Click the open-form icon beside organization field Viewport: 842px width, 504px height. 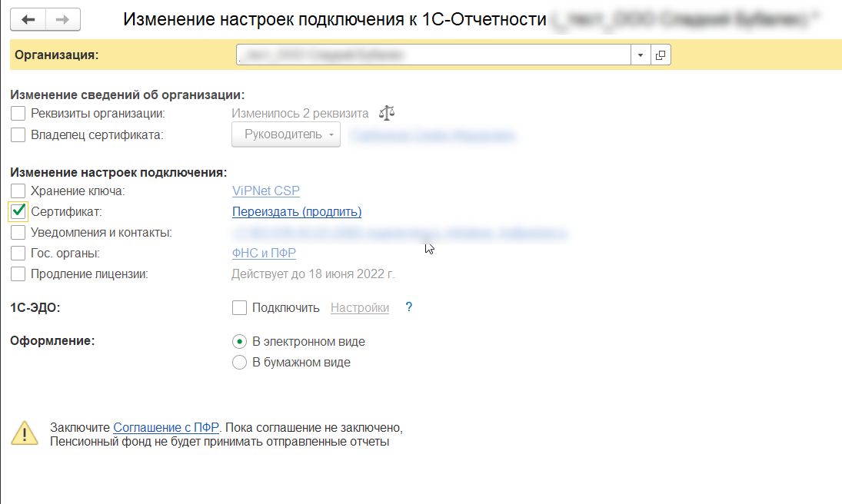tap(661, 55)
